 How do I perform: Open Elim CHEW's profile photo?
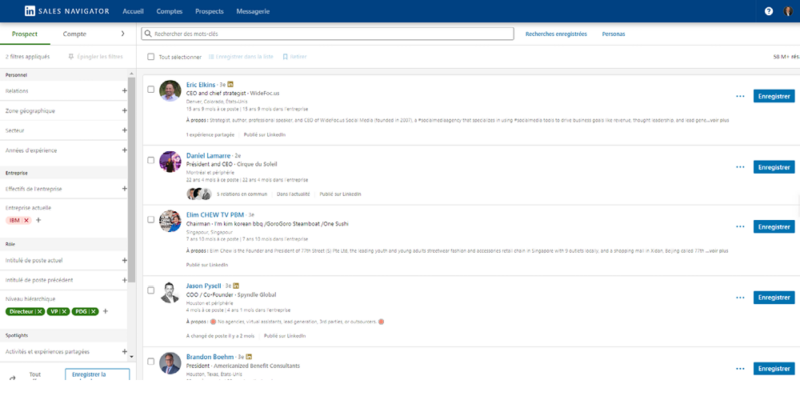coord(170,221)
